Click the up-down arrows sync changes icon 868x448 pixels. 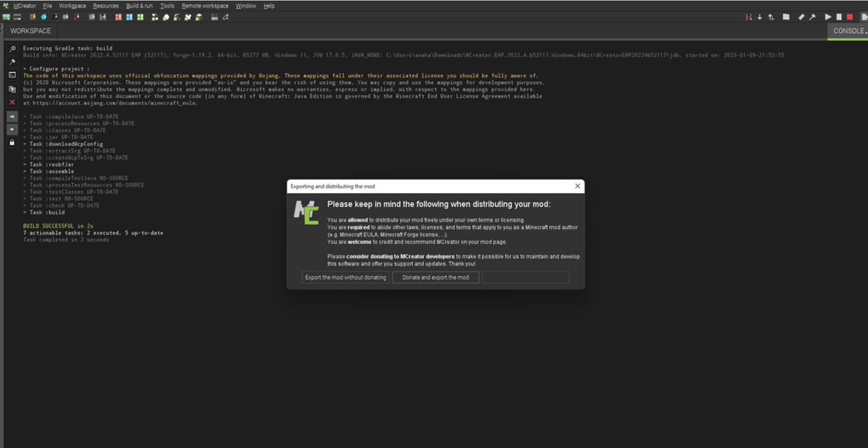771,17
